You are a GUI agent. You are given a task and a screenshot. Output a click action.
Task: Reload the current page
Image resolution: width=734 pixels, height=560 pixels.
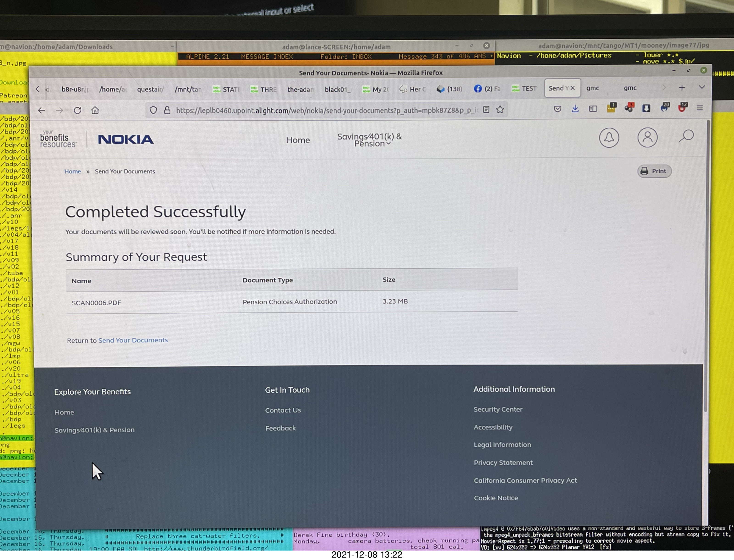pyautogui.click(x=77, y=110)
